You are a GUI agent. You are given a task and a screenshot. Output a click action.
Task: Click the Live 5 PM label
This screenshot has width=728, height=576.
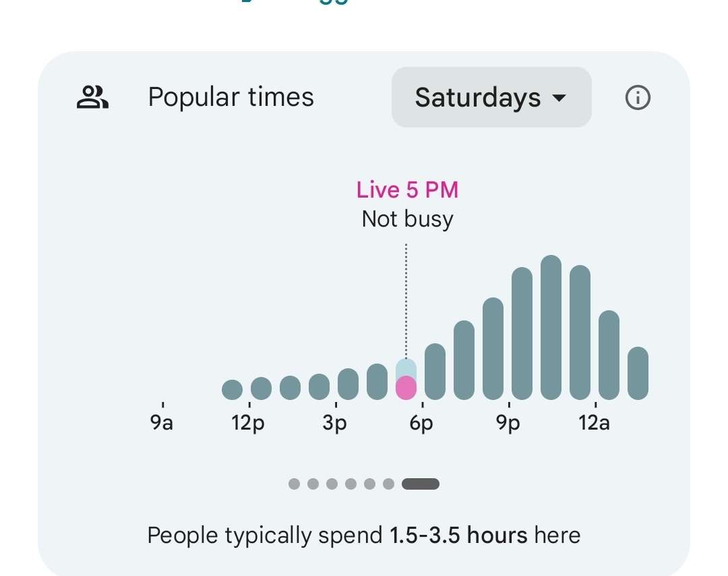pos(407,190)
